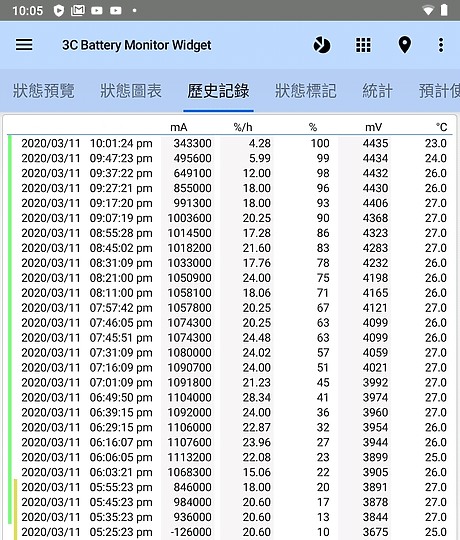
Task: Select the 06:03:21 pm history row
Action: click(x=230, y=472)
